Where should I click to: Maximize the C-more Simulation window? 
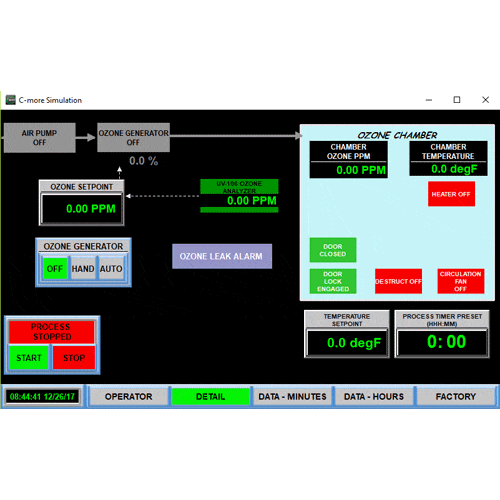click(457, 100)
